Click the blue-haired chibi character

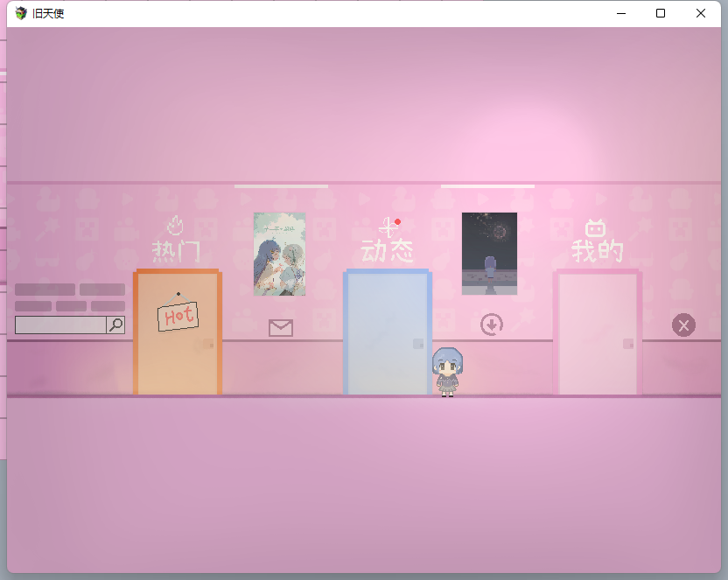pyautogui.click(x=448, y=372)
